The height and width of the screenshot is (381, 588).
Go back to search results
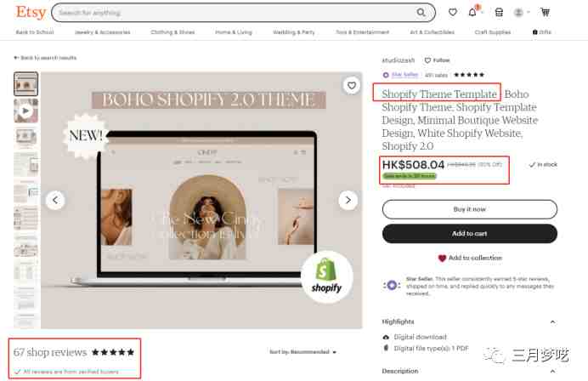tap(45, 58)
